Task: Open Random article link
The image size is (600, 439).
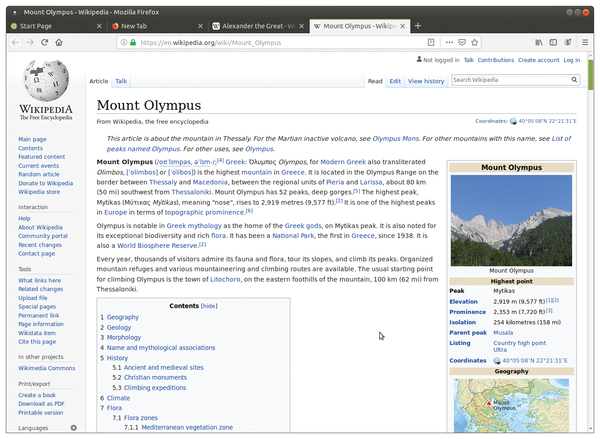Action: (x=39, y=174)
